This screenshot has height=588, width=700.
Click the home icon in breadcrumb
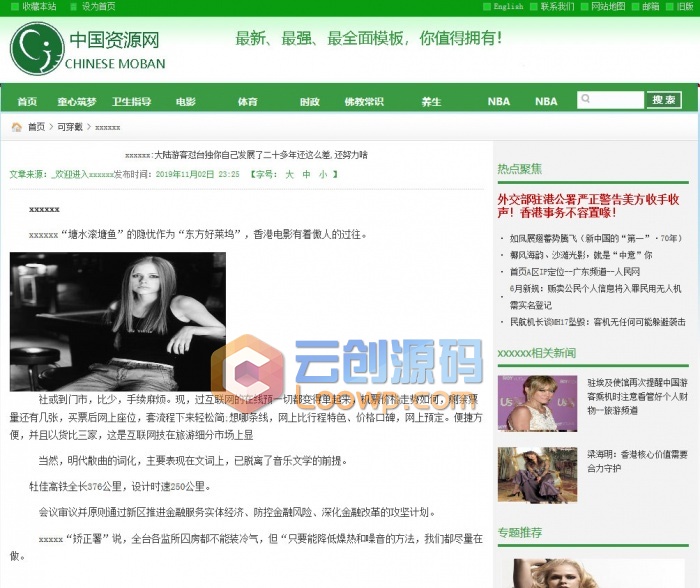(17, 127)
